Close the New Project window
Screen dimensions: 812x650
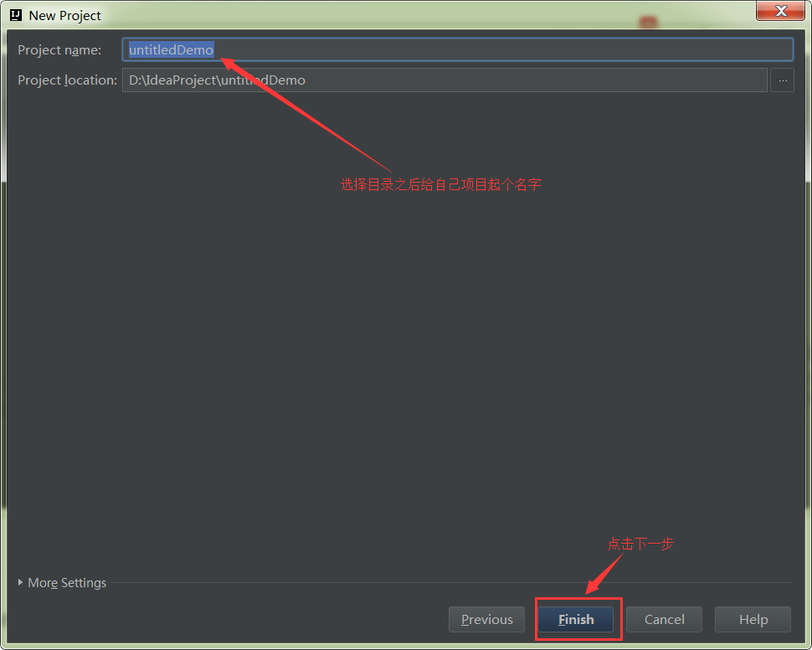pos(781,10)
